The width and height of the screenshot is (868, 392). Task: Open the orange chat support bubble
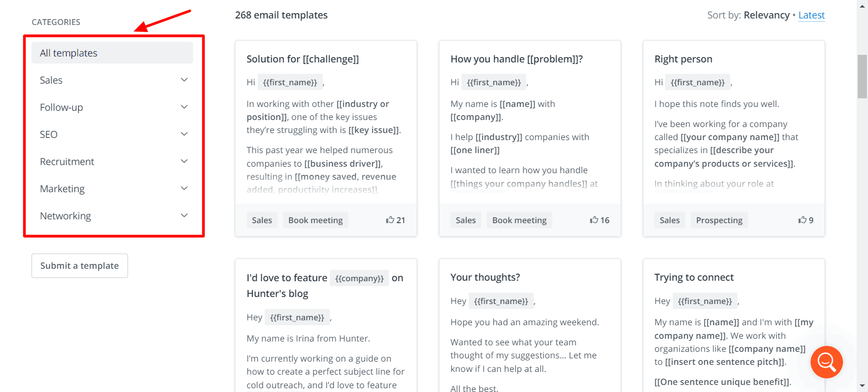(826, 362)
